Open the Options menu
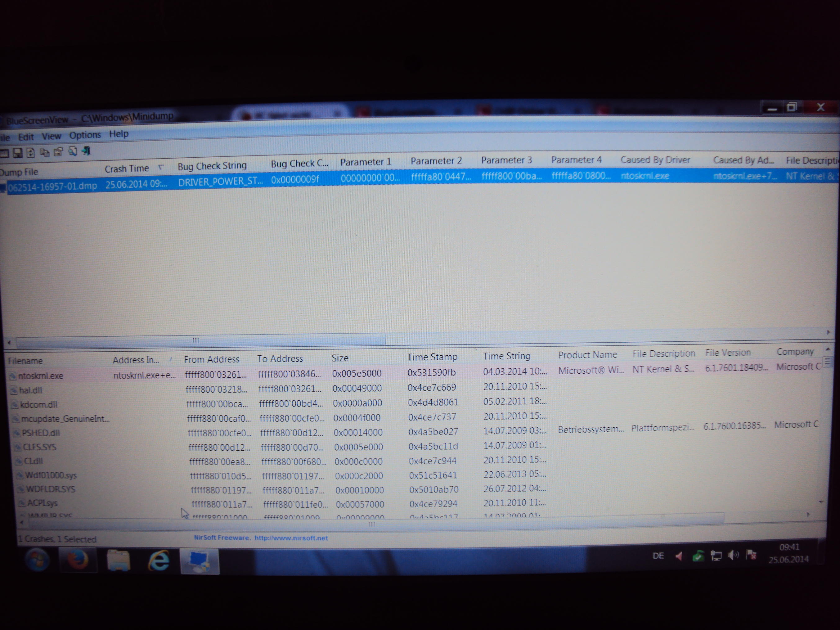Screen dimensions: 840x630 [85, 135]
